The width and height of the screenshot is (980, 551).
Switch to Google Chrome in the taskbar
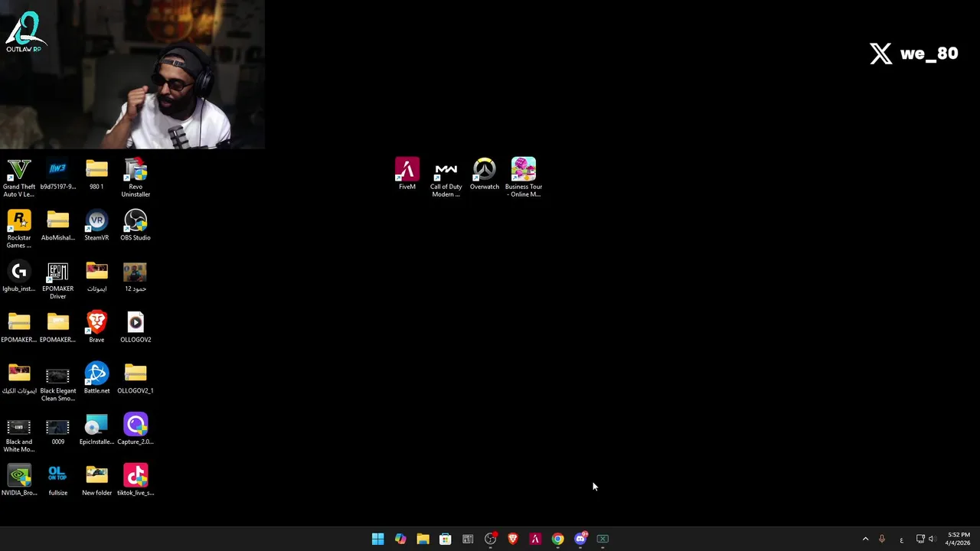coord(557,539)
